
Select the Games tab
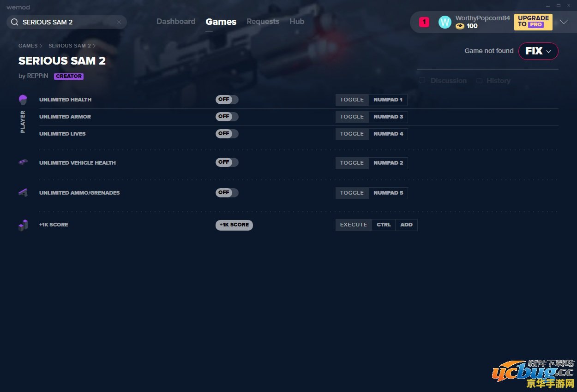(x=221, y=22)
